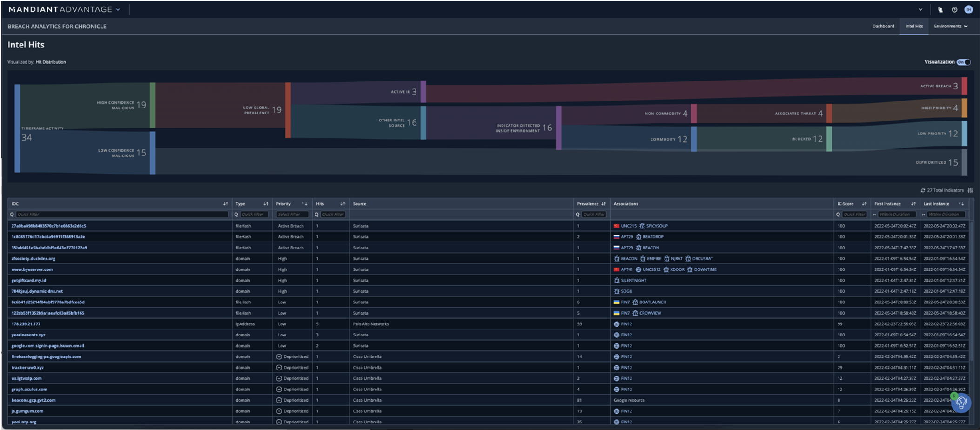Viewport: 980px width, 430px height.
Task: Focus the IC-Score Quick Filter field
Action: pyautogui.click(x=854, y=215)
